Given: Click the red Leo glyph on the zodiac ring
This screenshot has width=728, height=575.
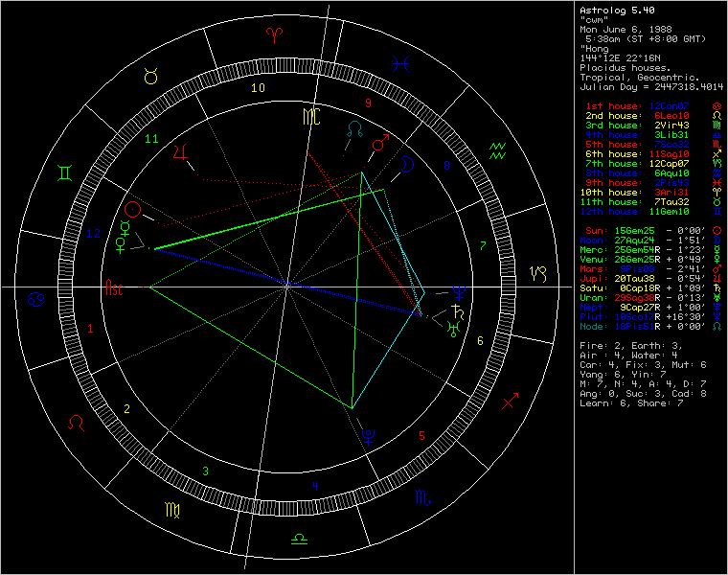Looking at the screenshot, I should point(76,423).
